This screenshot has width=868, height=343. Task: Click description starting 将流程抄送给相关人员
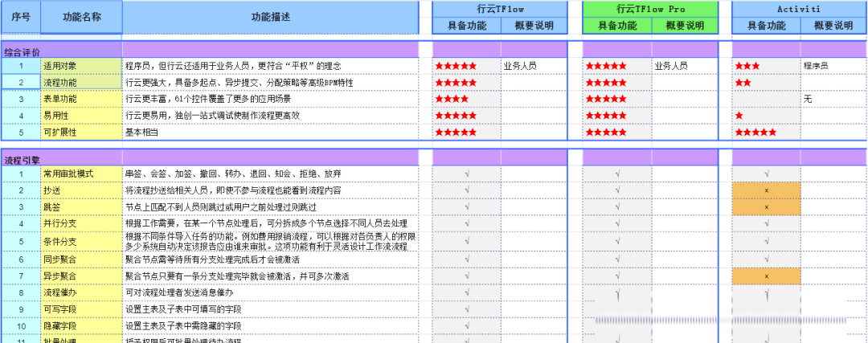[x=270, y=190]
